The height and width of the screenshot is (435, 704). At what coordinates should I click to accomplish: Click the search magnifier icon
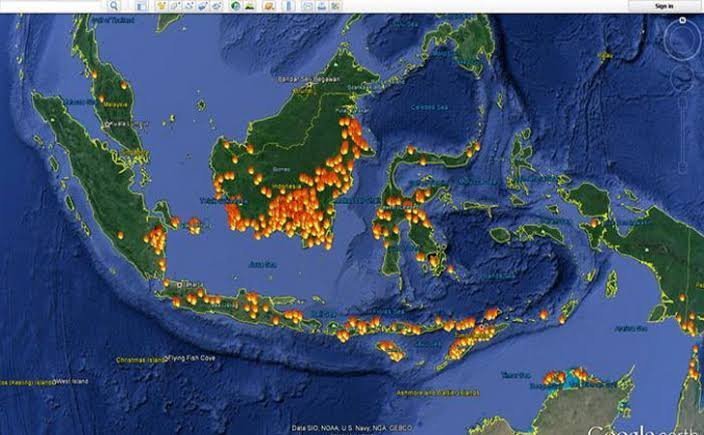click(x=115, y=6)
